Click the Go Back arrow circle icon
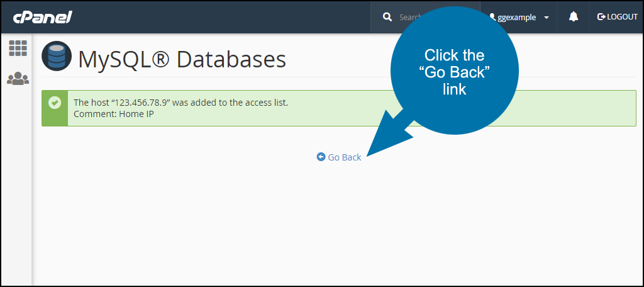 coord(321,157)
